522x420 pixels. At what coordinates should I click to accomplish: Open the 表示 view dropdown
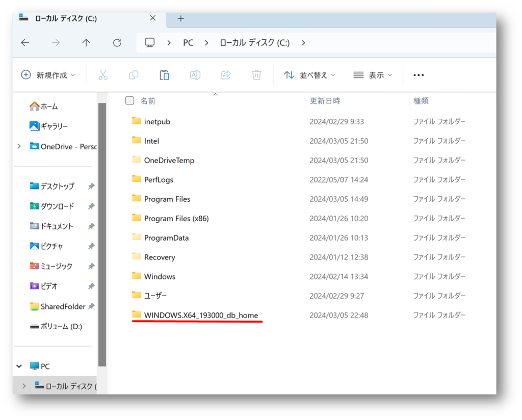[x=373, y=75]
